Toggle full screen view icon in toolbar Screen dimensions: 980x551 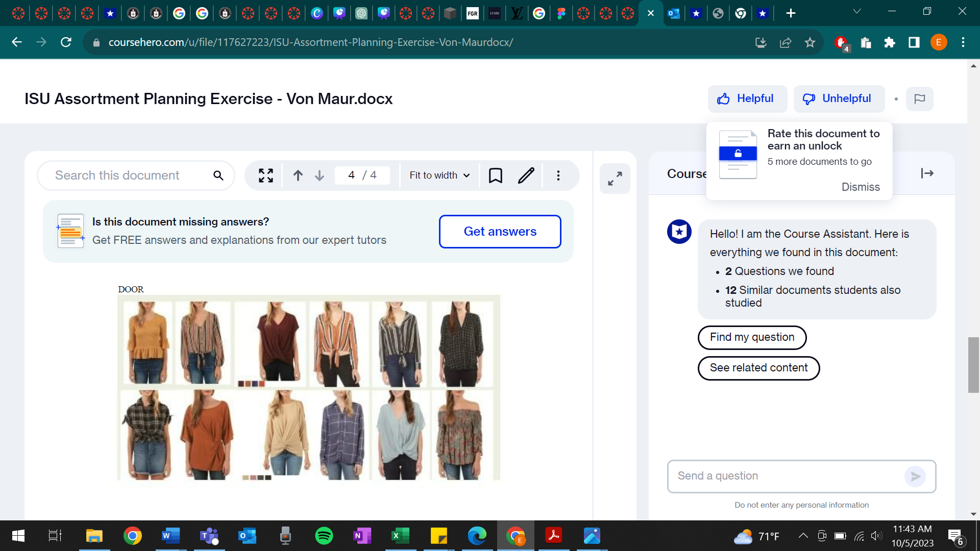pyautogui.click(x=265, y=176)
